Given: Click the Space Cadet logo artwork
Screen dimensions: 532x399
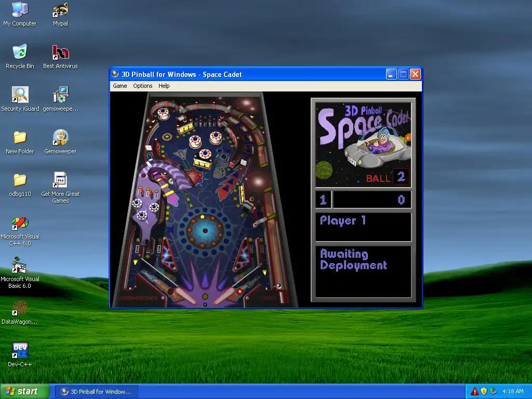Looking at the screenshot, I should (363, 145).
